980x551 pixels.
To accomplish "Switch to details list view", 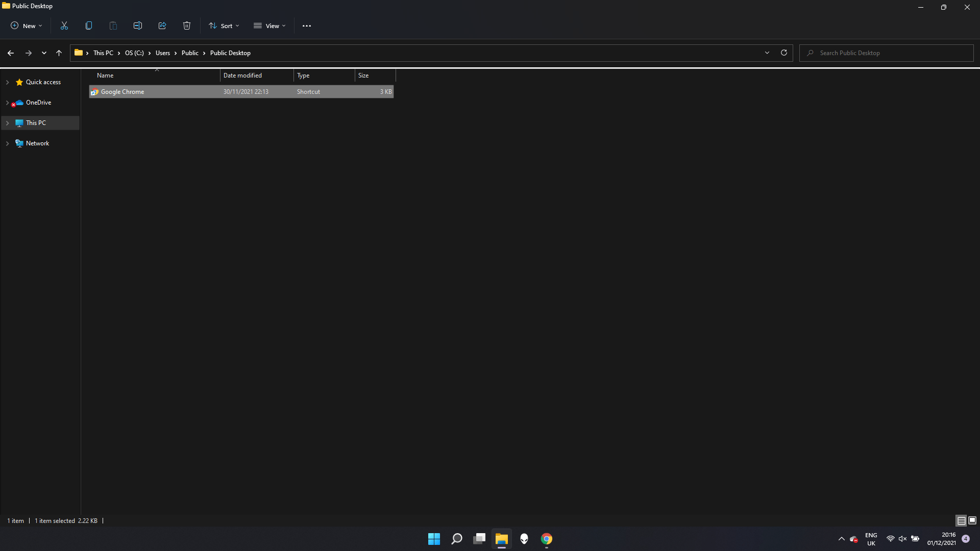I will (x=961, y=520).
